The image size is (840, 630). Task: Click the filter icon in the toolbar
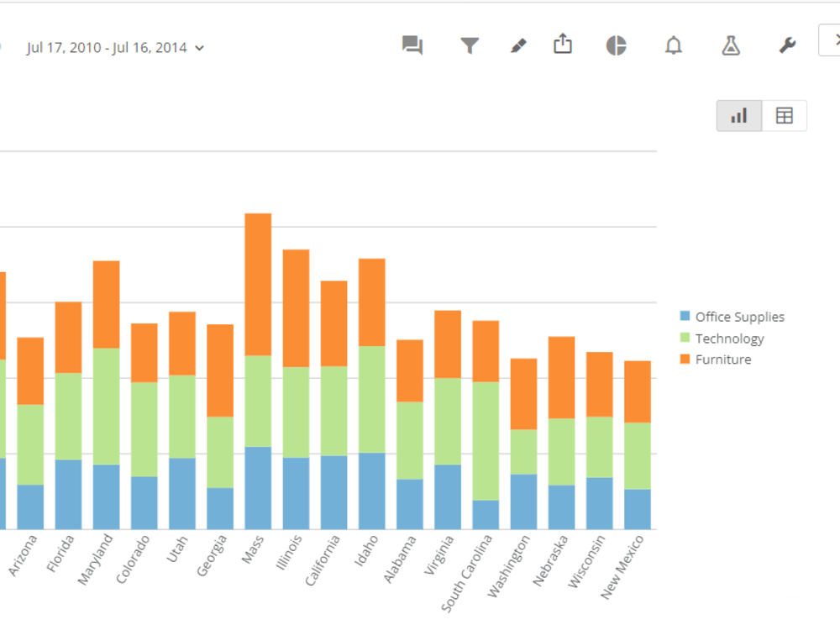coord(470,46)
